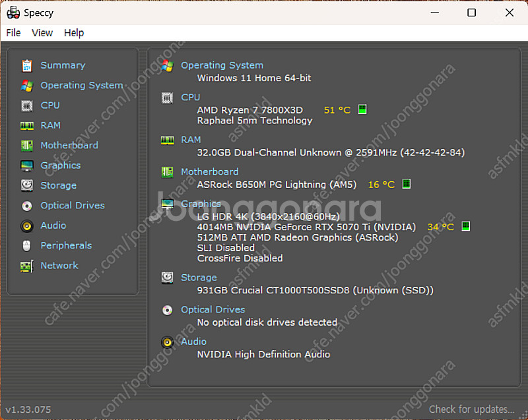Select Graphics in the sidebar list
The width and height of the screenshot is (528, 420).
point(61,165)
